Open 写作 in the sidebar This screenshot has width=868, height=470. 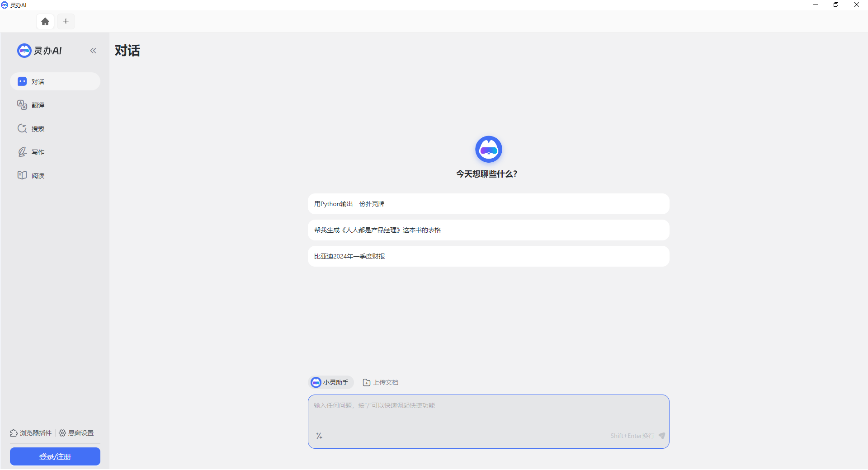[x=55, y=152]
